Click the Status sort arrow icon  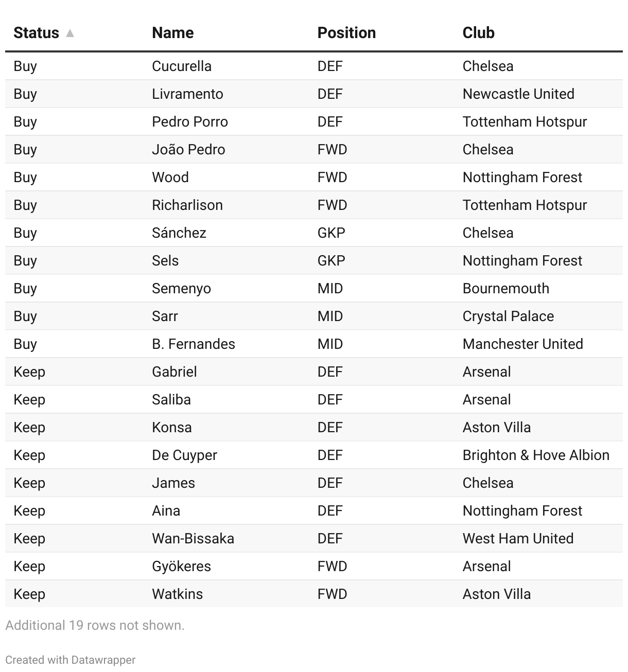(70, 33)
